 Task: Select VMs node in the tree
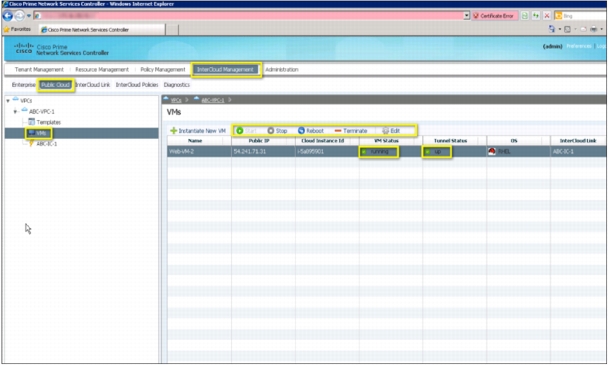click(41, 133)
